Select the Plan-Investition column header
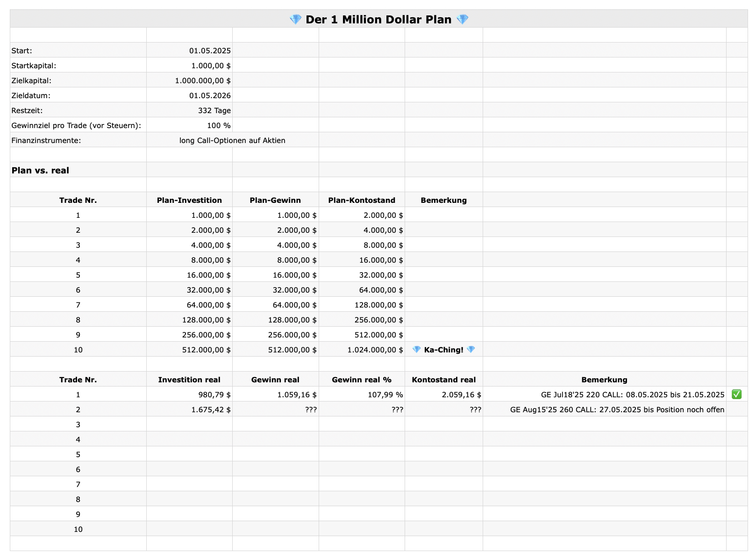Viewport: 756px width, 559px height. click(x=189, y=200)
